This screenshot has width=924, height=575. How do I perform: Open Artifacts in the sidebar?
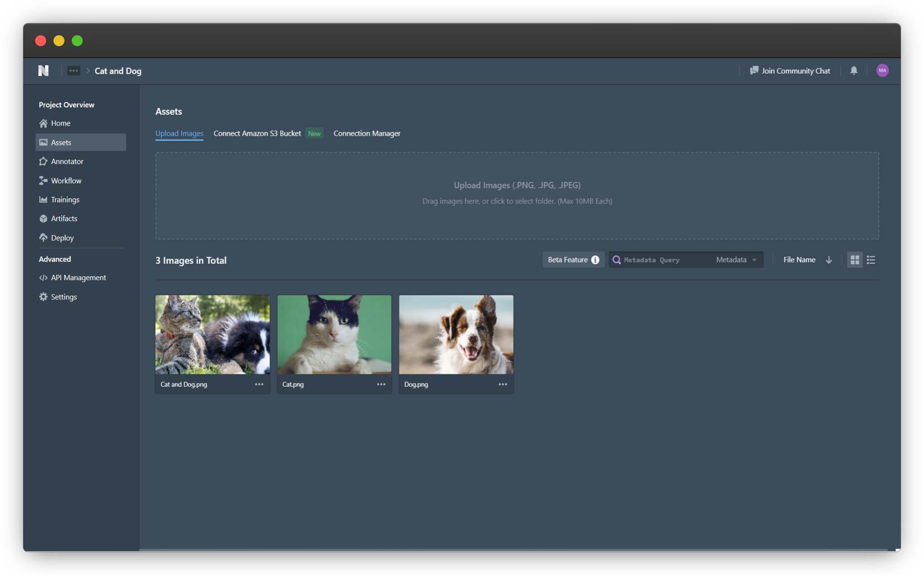64,218
